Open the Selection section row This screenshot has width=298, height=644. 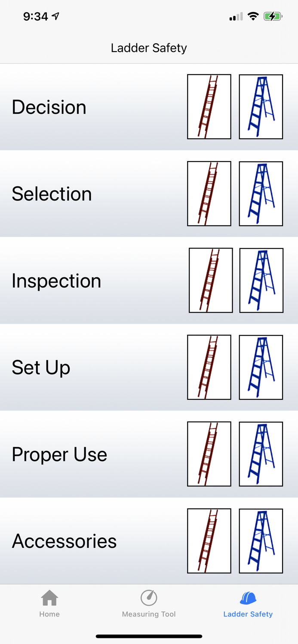pos(52,193)
